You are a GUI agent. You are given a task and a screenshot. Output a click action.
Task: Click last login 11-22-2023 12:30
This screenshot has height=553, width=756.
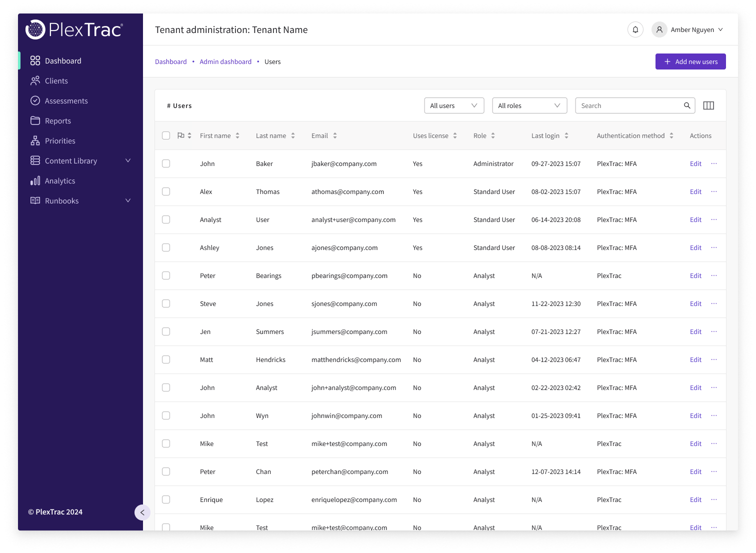556,303
